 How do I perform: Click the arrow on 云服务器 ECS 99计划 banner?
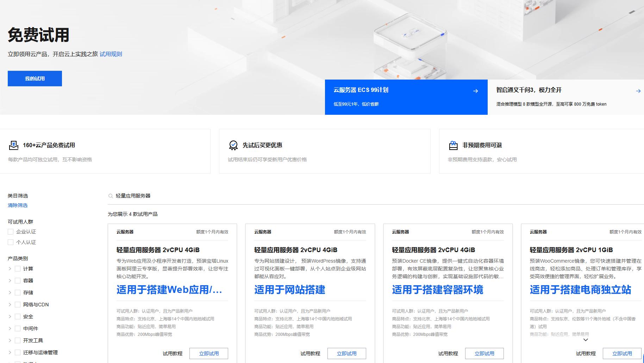[476, 91]
